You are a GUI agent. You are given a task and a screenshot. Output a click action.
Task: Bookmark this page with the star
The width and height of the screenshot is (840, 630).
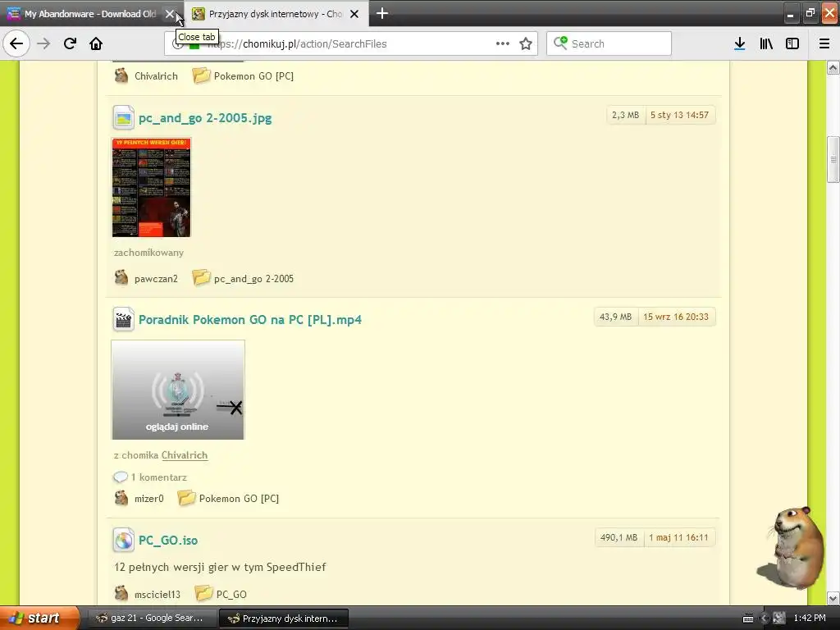(x=526, y=43)
